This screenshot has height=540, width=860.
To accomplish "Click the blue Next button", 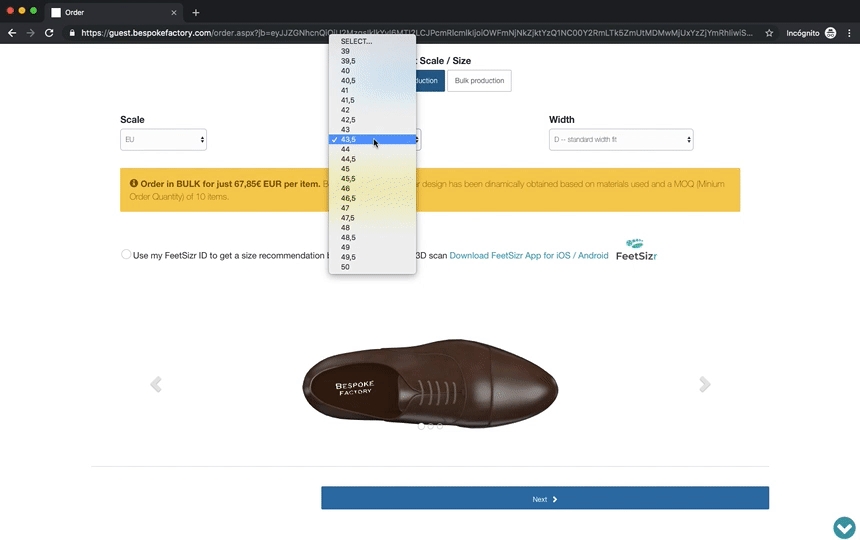I will 544,499.
